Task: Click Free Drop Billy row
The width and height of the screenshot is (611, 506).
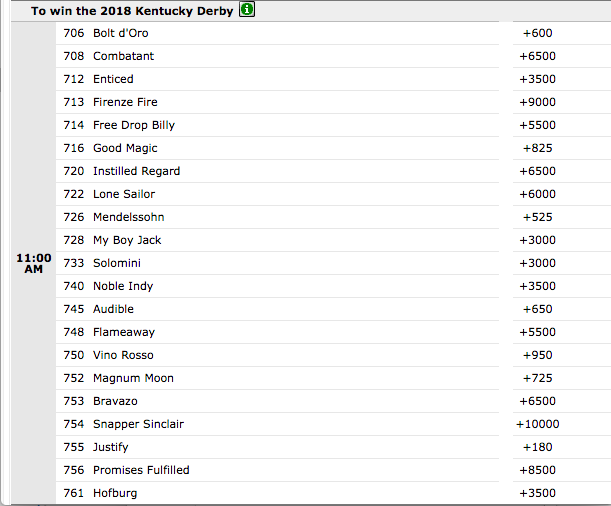Action: pyautogui.click(x=277, y=125)
